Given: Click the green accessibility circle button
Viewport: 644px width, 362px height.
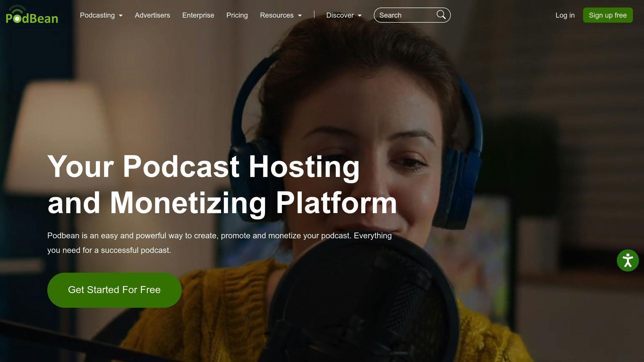Looking at the screenshot, I should (x=628, y=261).
